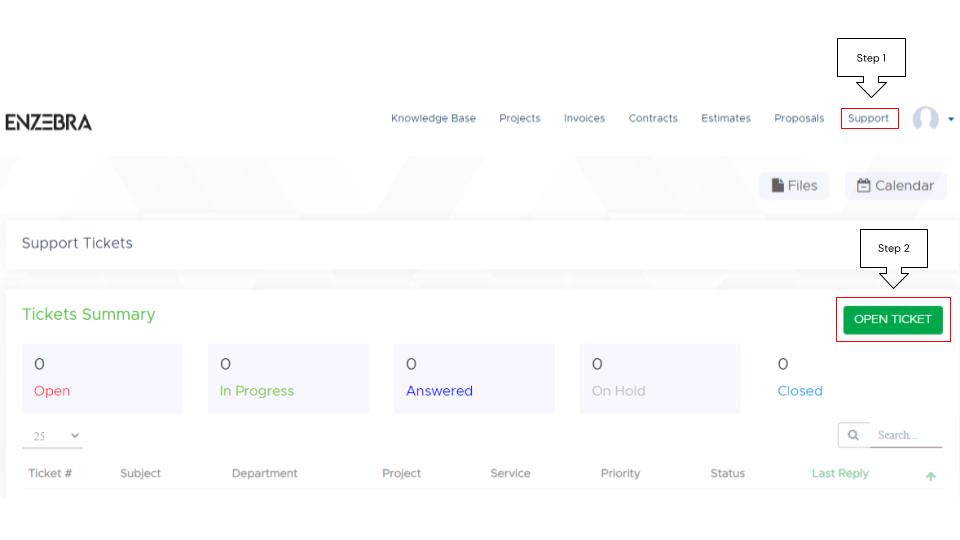Click the green sort arrow icon
The width and height of the screenshot is (960, 540).
click(x=930, y=477)
